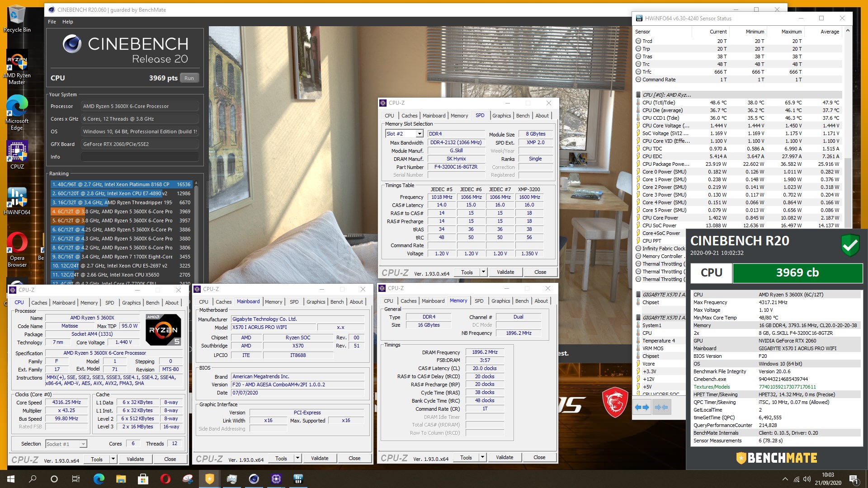868x488 pixels.
Task: Select the Opera Browser desktop shortcut
Action: [17, 249]
